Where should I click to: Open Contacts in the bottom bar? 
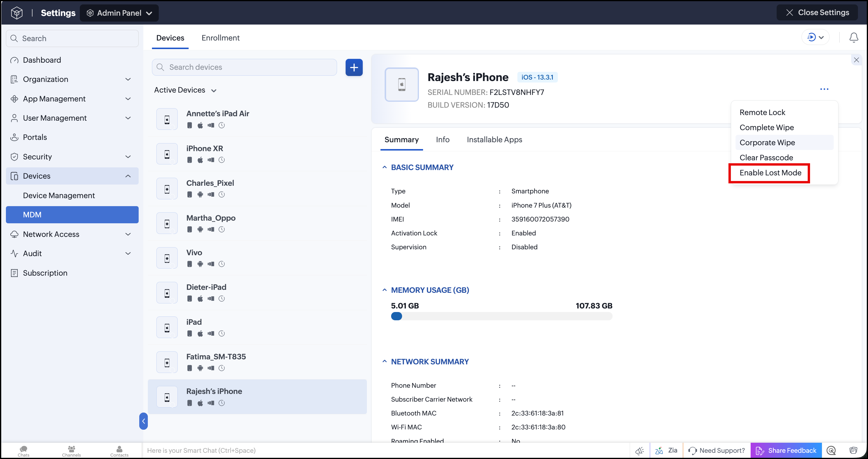119,451
